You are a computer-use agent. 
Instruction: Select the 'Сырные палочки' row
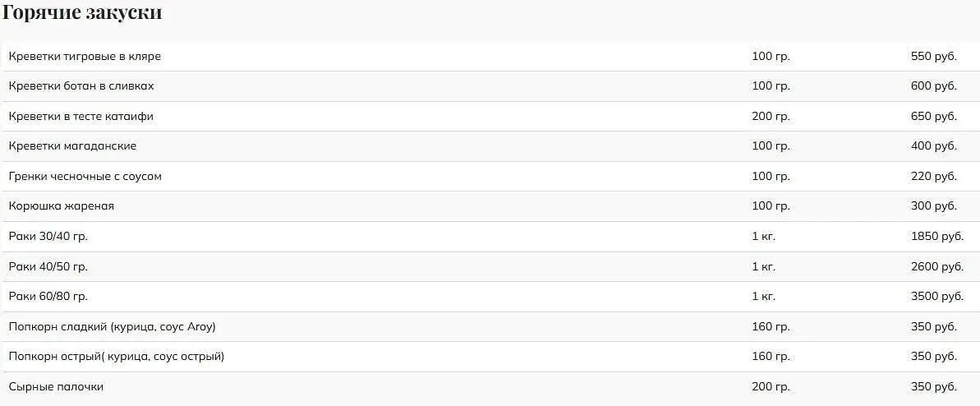[490, 386]
